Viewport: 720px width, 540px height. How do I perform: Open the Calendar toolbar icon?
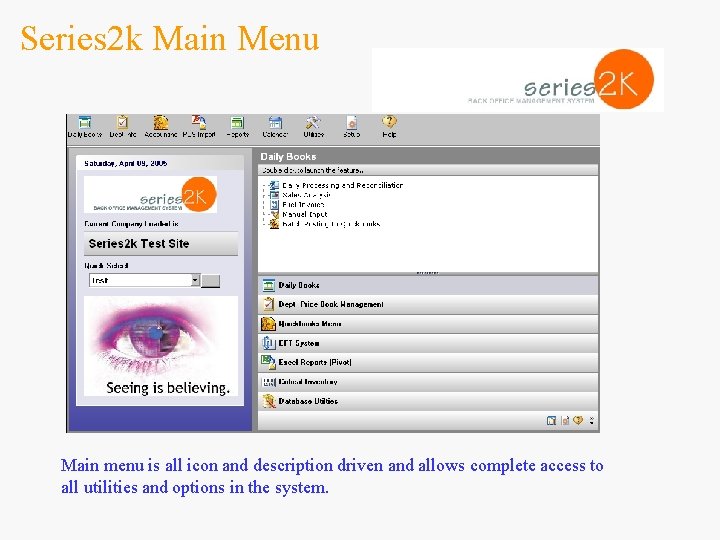tap(275, 126)
